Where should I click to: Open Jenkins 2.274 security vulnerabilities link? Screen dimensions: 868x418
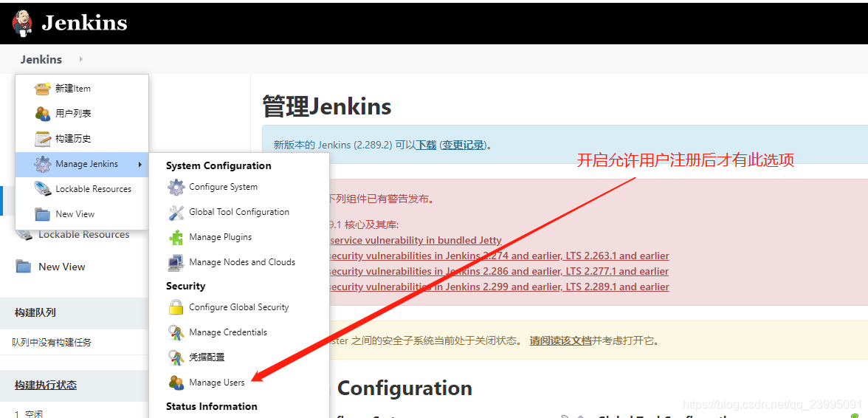(x=499, y=256)
